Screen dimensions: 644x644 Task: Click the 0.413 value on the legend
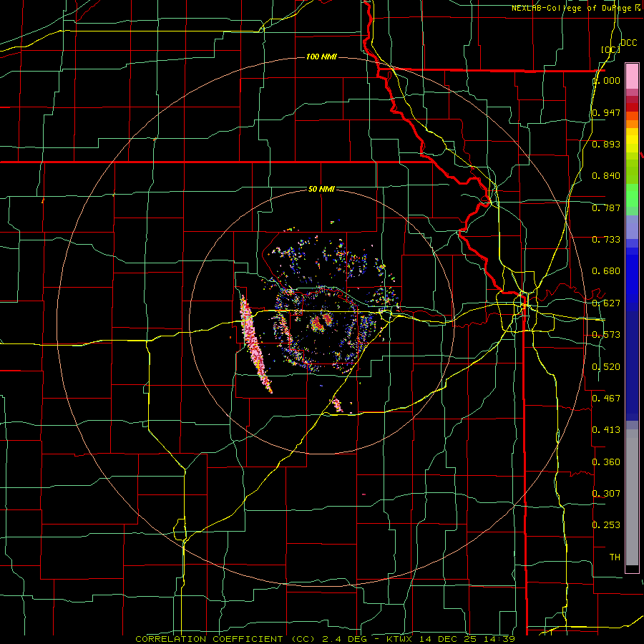606,429
